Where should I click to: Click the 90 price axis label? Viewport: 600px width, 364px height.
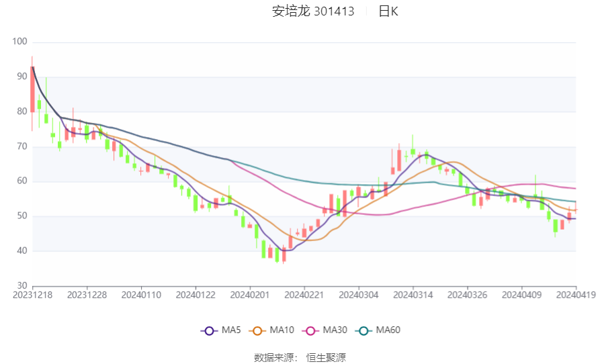pos(22,77)
